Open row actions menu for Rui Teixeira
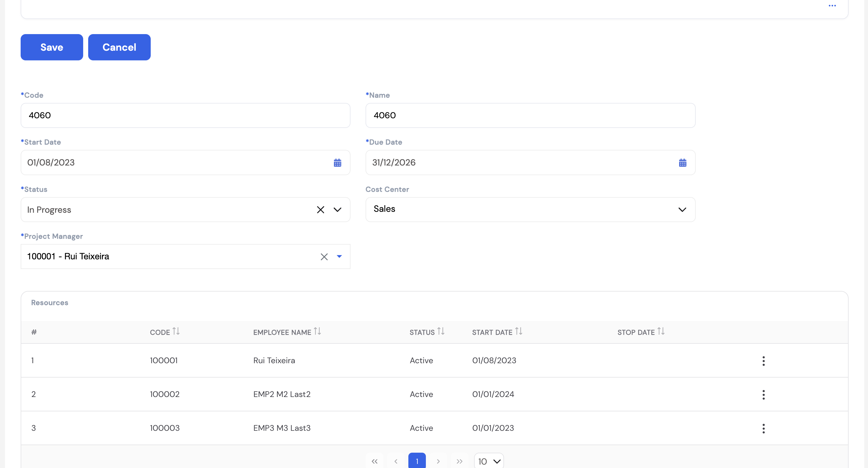Screen dimensions: 868x468 click(x=764, y=361)
